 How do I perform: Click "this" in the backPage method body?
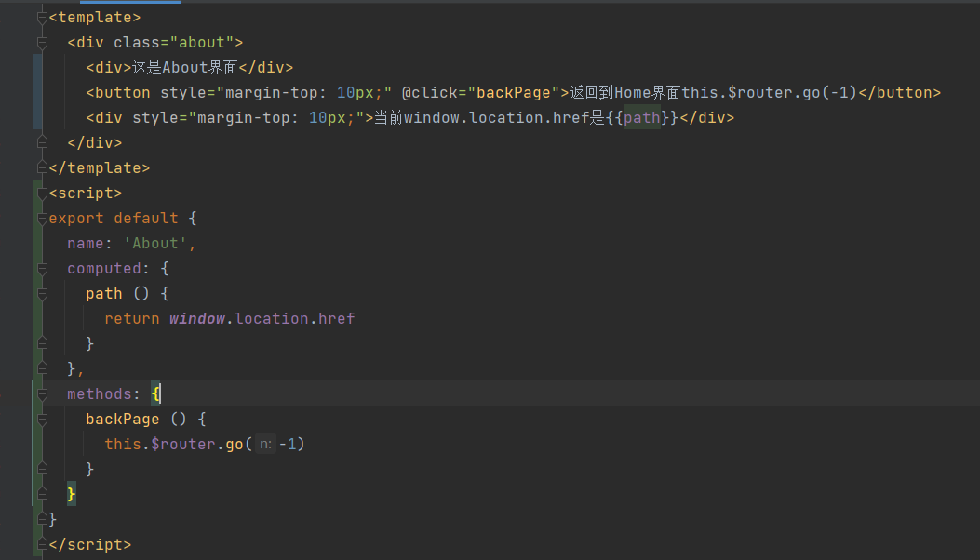pos(123,444)
